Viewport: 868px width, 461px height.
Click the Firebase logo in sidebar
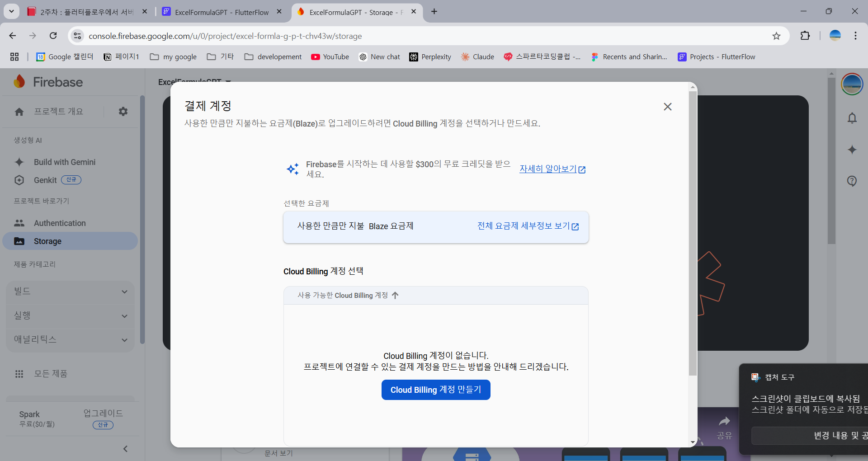48,82
